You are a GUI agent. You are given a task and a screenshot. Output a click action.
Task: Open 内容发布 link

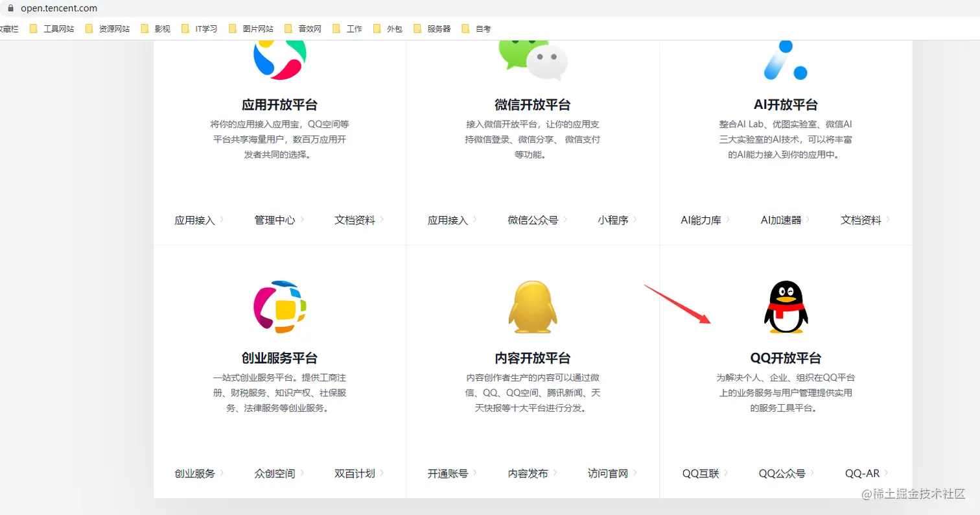[x=533, y=473]
